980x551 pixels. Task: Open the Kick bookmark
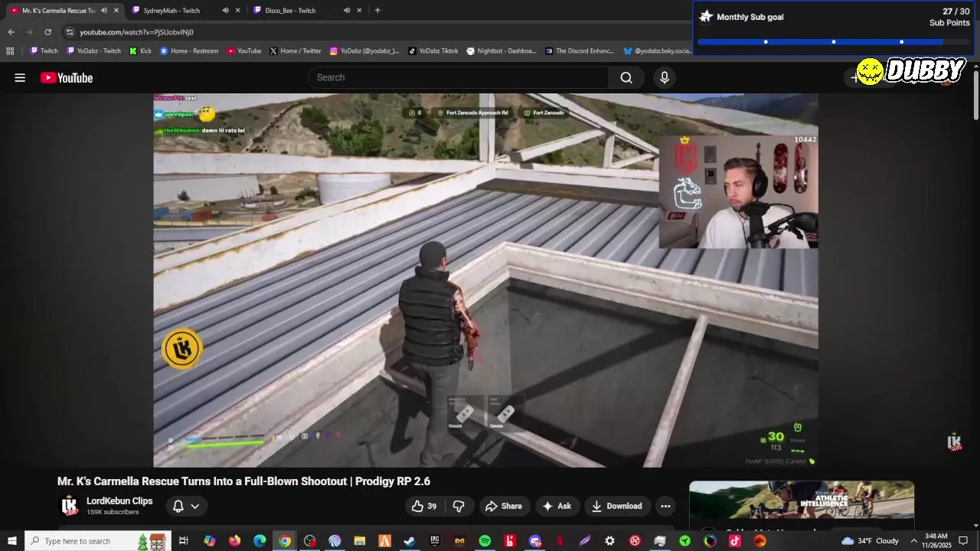pos(140,51)
